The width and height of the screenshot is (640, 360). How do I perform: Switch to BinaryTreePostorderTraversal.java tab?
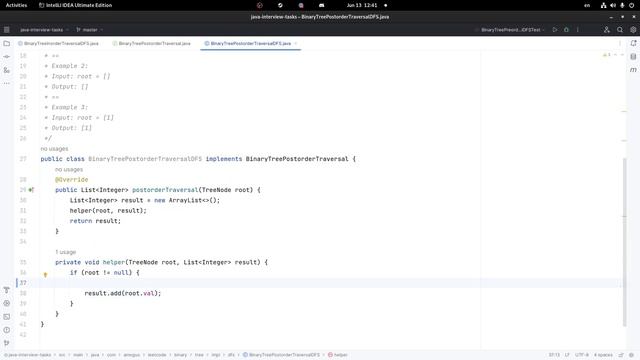click(151, 43)
